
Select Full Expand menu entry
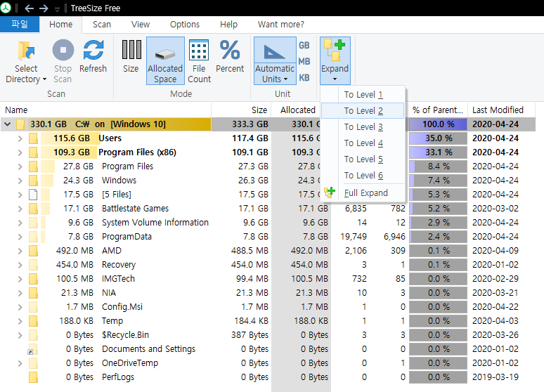pos(363,192)
